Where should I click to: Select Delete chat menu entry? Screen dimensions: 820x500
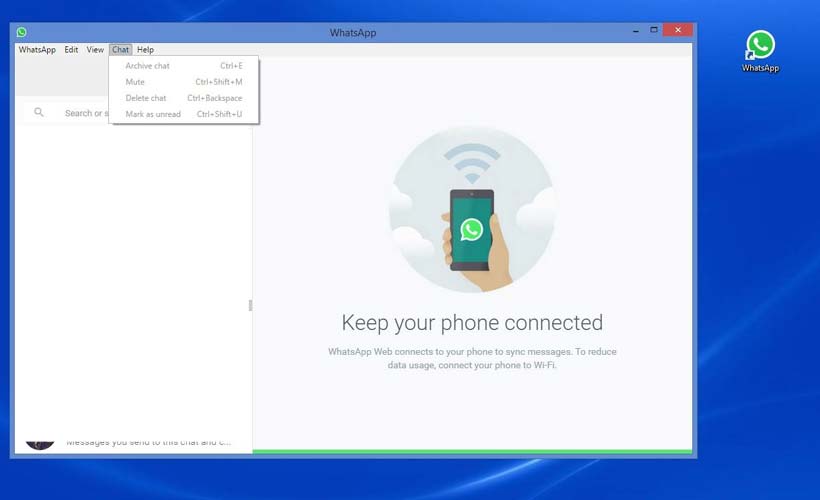click(x=184, y=98)
